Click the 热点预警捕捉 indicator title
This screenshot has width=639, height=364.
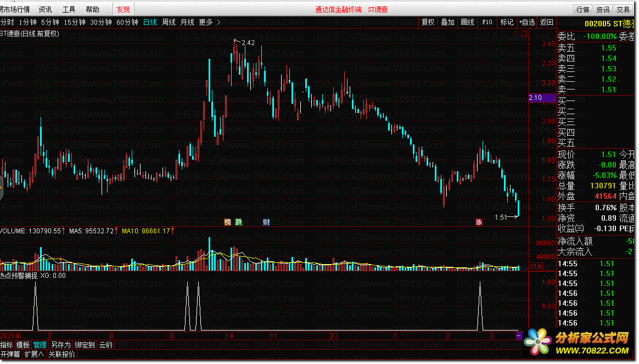19,276
